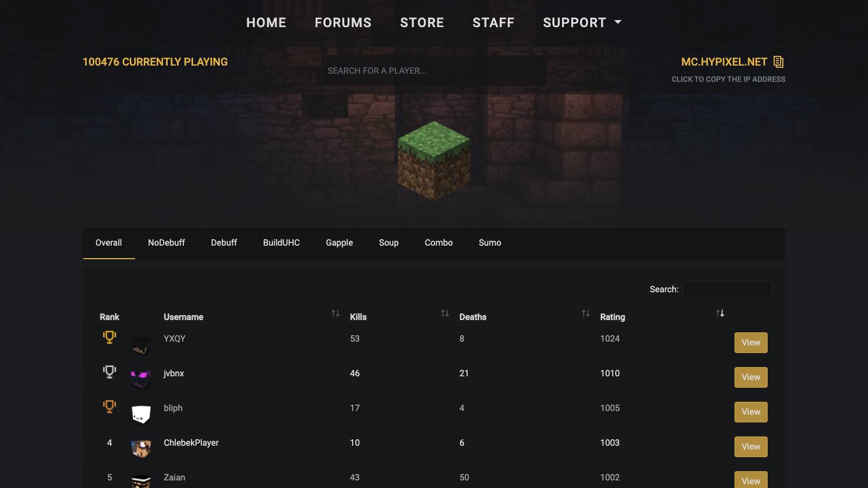The image size is (868, 488).
Task: Go to the Home page
Action: [x=266, y=23]
